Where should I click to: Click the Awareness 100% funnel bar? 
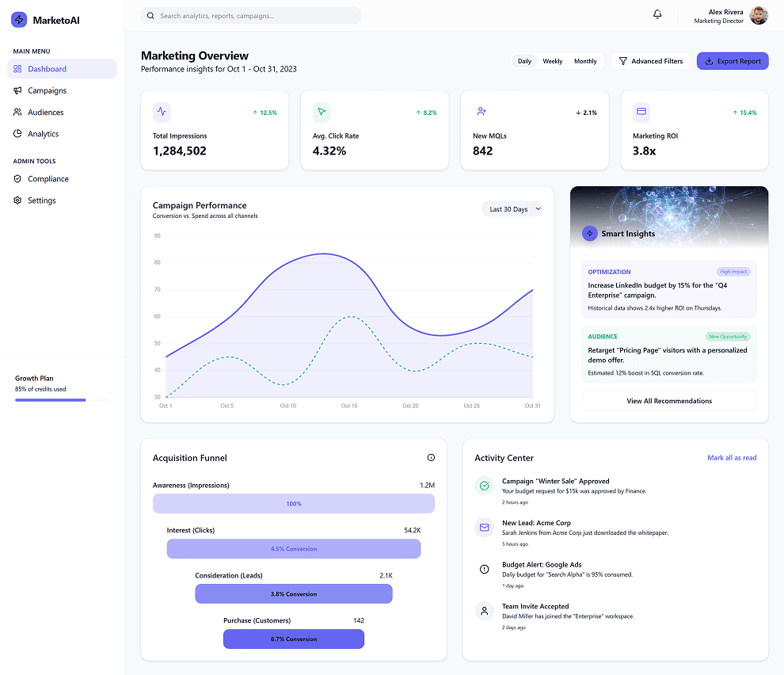(x=294, y=503)
